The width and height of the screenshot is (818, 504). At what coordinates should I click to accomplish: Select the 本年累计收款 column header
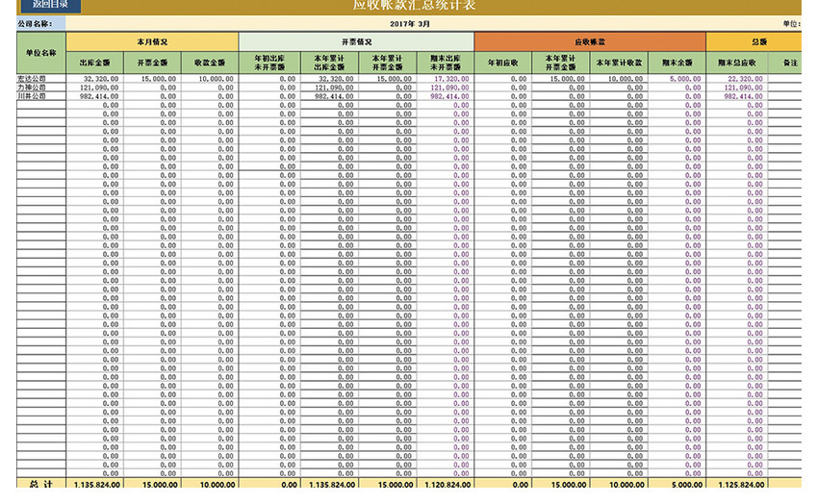619,63
